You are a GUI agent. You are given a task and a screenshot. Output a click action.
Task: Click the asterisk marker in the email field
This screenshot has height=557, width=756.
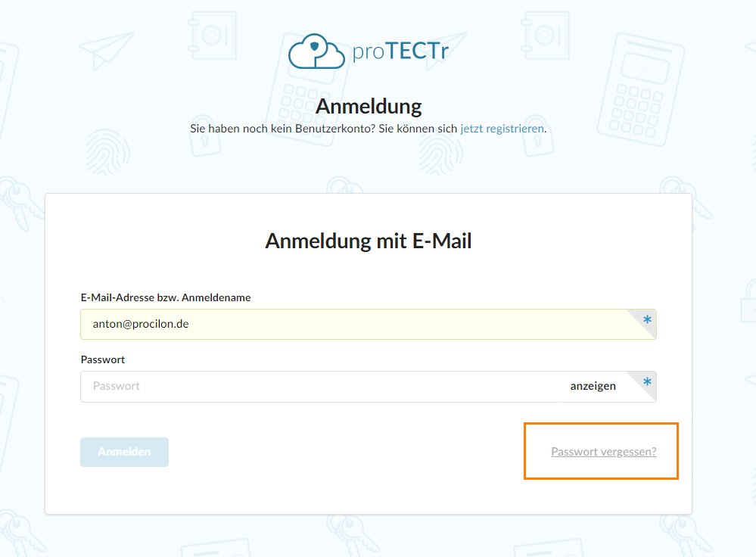coord(647,321)
